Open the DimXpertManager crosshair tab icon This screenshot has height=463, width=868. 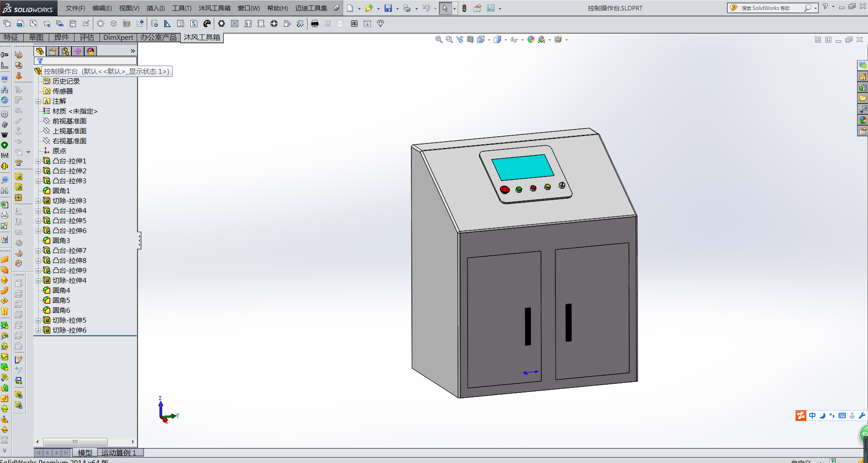point(78,51)
